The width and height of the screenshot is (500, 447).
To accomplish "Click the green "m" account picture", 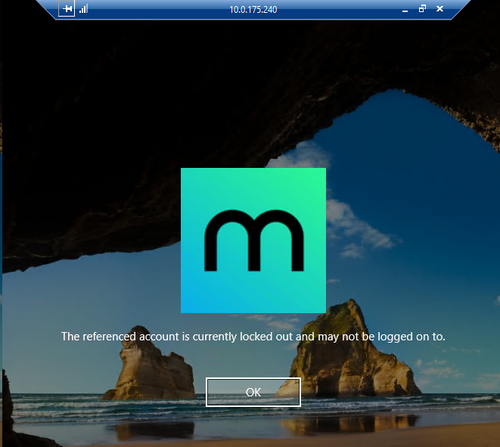I will (x=253, y=240).
